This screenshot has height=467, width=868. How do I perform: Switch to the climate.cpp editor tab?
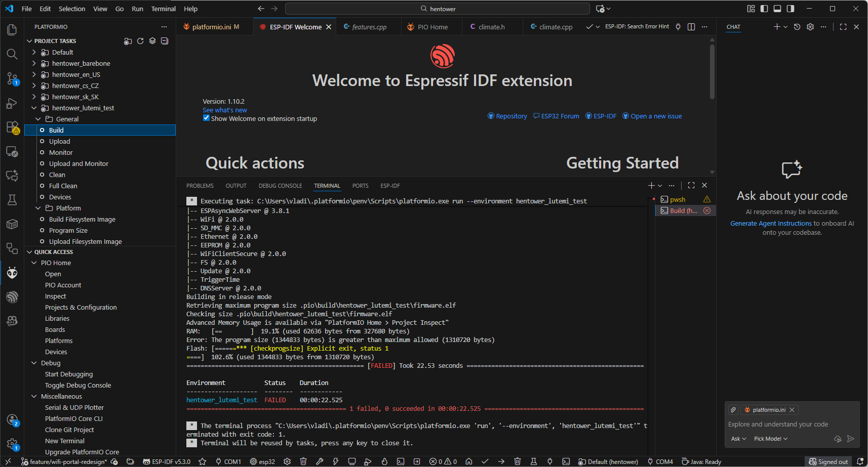pos(552,27)
